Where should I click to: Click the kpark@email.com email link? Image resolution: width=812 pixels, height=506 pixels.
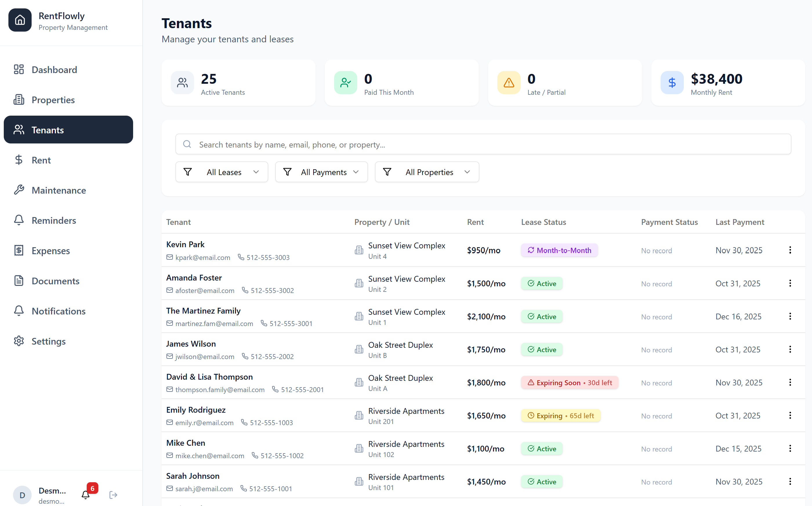(203, 257)
